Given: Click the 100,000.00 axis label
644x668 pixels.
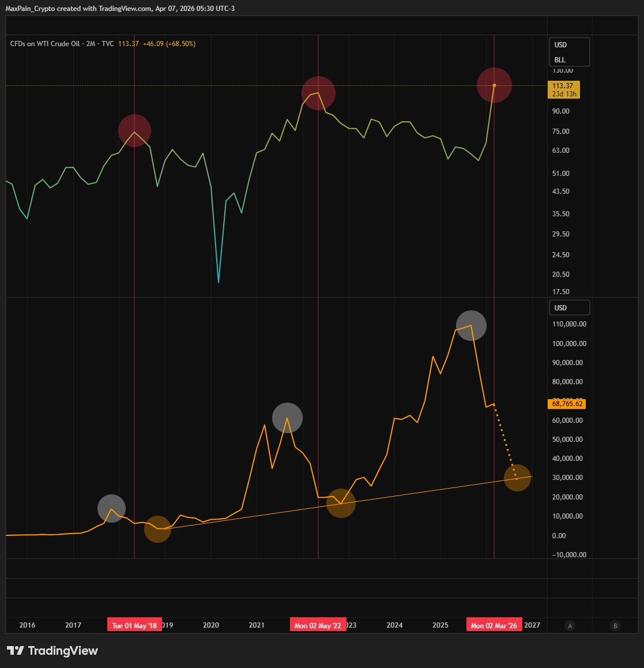Looking at the screenshot, I should [x=570, y=344].
